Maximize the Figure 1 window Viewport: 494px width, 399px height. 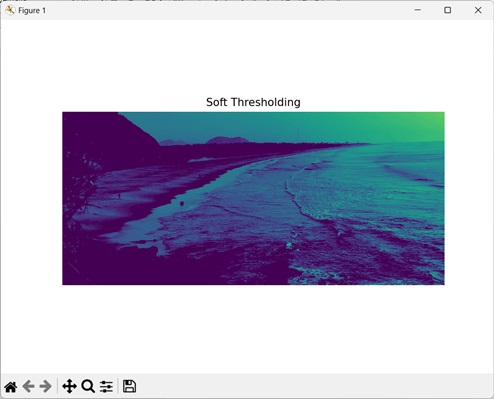tap(448, 10)
